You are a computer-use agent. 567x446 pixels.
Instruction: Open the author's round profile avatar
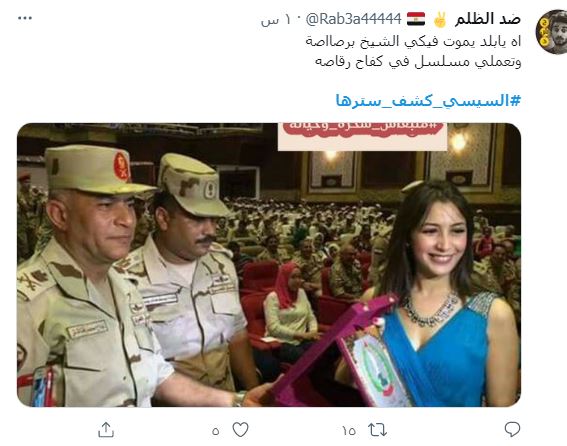tap(551, 32)
